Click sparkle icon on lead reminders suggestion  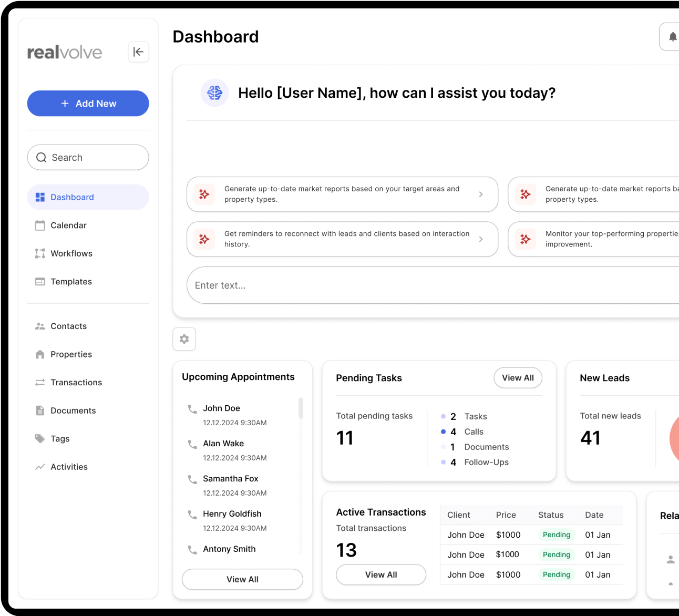coord(204,239)
